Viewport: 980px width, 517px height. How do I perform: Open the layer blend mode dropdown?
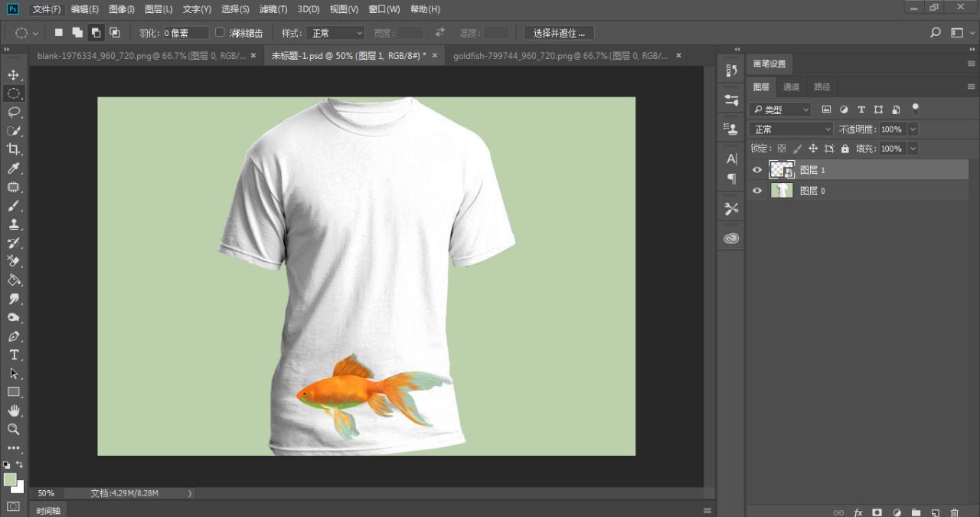[791, 129]
